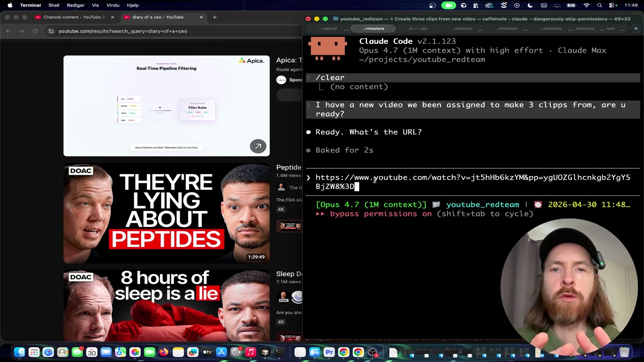Image resolution: width=644 pixels, height=362 pixels.
Task: Click the 'Ready. What's the URL?' response
Action: (x=369, y=132)
